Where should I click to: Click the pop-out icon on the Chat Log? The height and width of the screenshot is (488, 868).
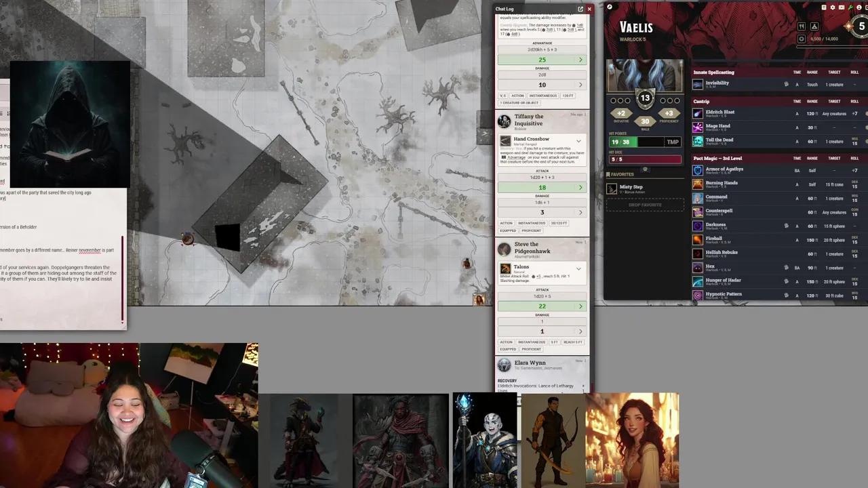(x=580, y=9)
